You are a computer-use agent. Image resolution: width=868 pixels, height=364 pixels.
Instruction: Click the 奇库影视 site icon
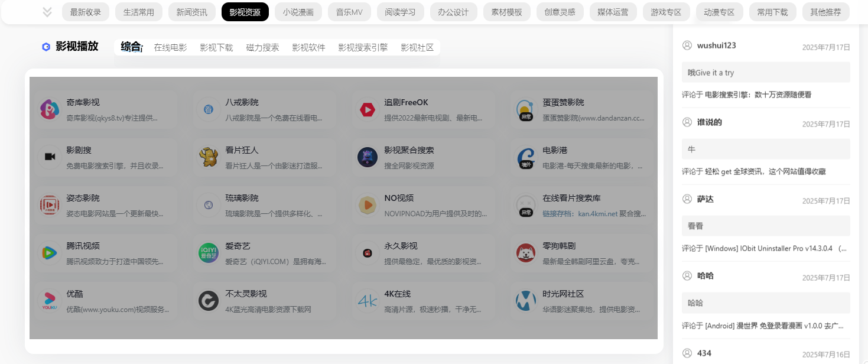(50, 109)
